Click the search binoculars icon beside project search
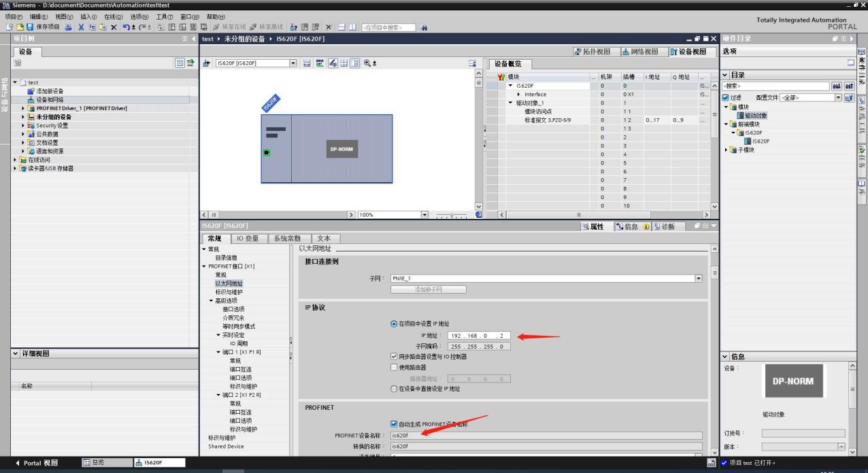 tap(423, 27)
